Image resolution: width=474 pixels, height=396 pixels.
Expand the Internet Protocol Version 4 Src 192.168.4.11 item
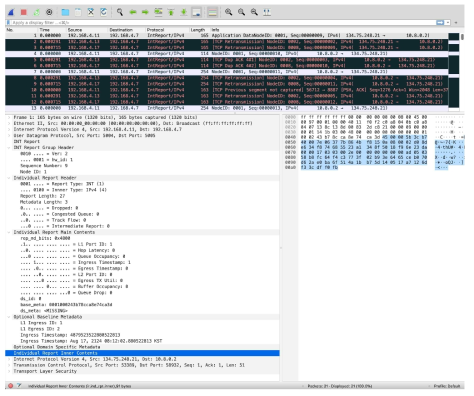(9, 129)
